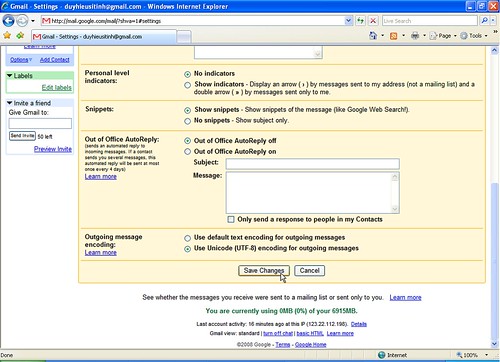
Task: Click the Send Invite button
Action: pos(22,136)
